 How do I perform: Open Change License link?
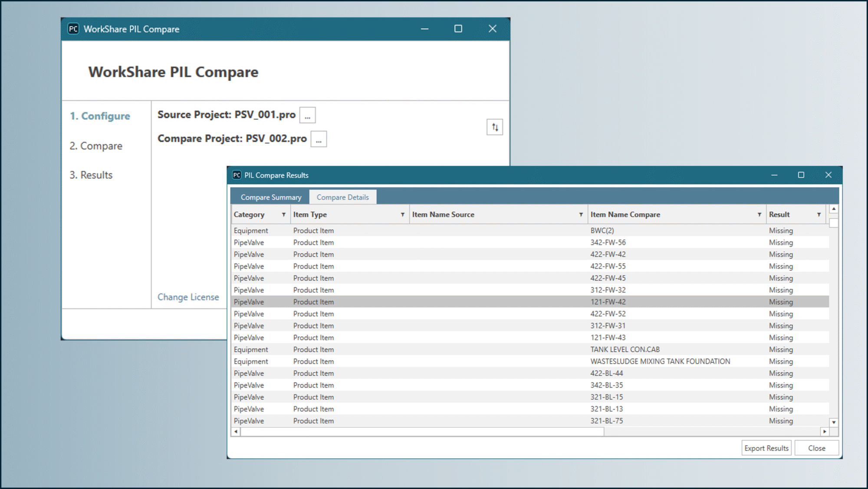[x=188, y=297]
